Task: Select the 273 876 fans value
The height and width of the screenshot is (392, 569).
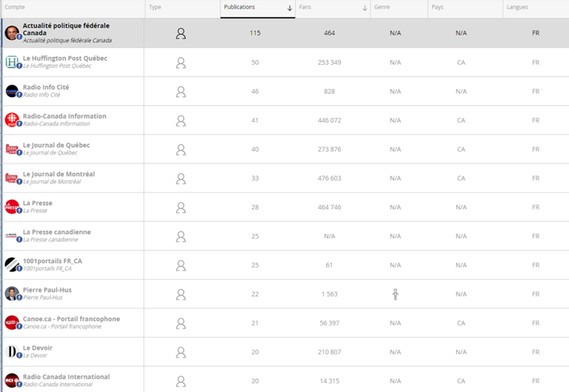Action: 330,149
